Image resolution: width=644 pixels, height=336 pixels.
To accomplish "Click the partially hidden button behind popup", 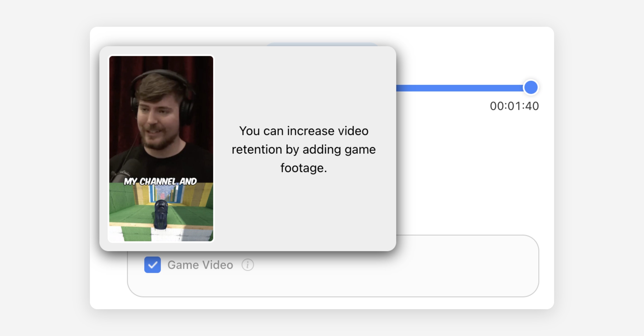I will [322, 44].
